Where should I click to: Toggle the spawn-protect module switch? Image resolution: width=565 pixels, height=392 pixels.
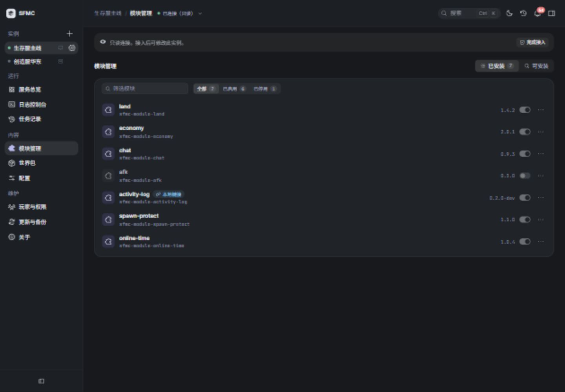(525, 220)
